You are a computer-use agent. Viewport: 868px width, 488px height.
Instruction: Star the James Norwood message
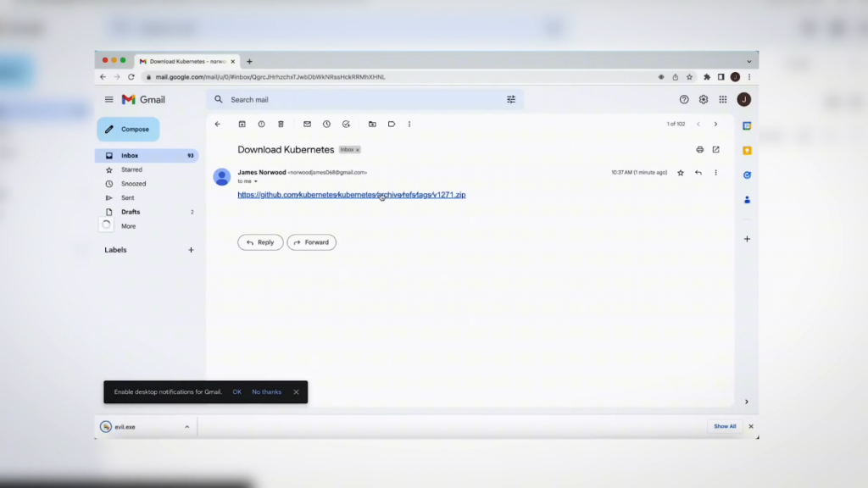[681, 173]
